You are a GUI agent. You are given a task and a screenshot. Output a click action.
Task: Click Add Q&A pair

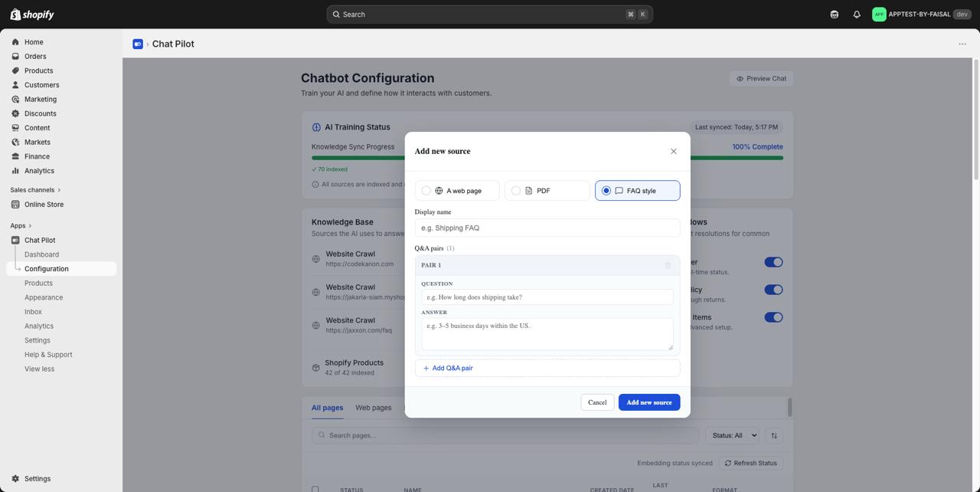[x=547, y=369]
